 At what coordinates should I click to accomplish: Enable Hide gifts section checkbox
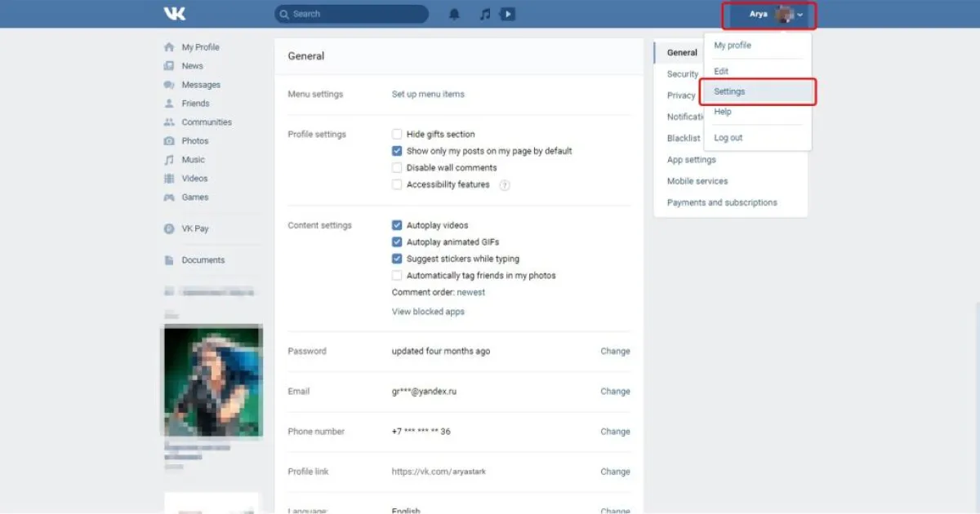pos(397,134)
